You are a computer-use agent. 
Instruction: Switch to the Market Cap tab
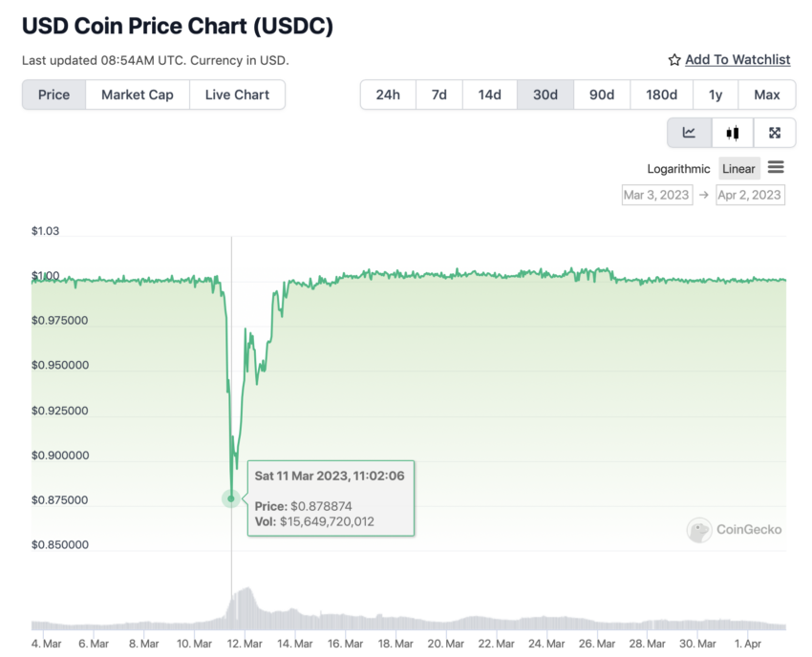pyautogui.click(x=138, y=95)
